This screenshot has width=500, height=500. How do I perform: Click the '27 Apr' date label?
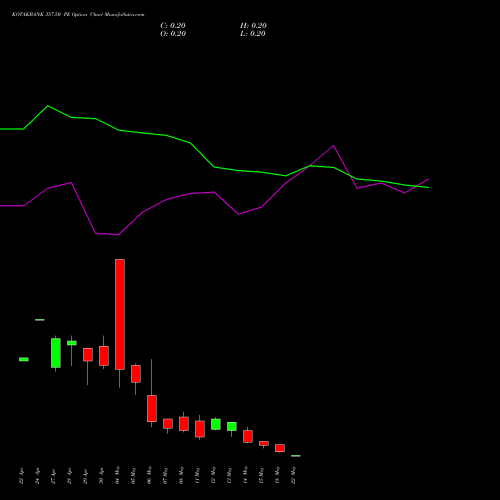(54, 476)
